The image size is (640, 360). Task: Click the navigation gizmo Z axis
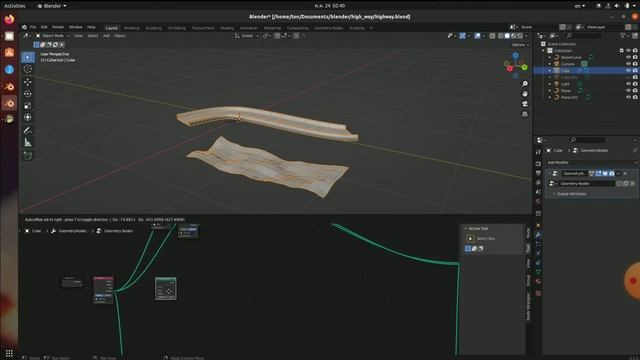coord(516,55)
